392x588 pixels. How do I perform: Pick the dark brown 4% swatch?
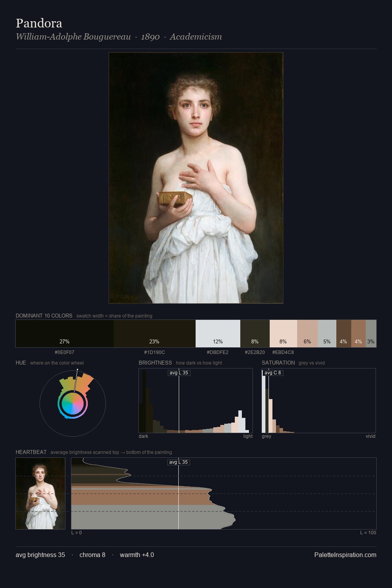click(344, 334)
